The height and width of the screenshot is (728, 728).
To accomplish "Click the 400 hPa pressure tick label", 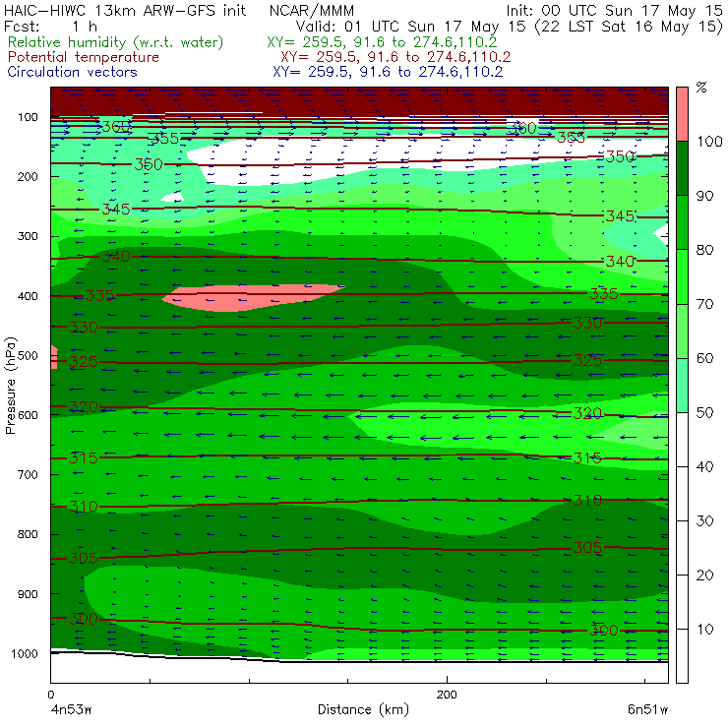I will coord(28,296).
